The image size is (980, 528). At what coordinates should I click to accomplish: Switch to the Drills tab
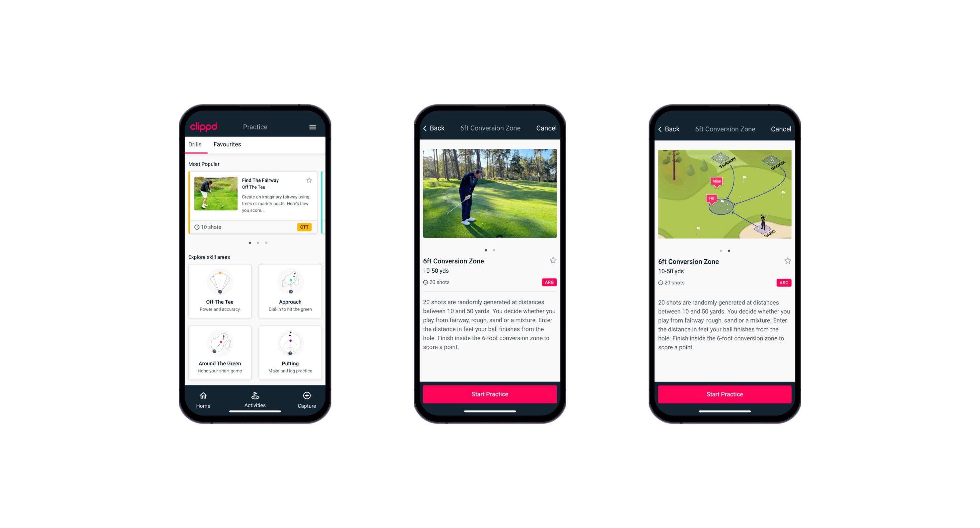pos(195,145)
